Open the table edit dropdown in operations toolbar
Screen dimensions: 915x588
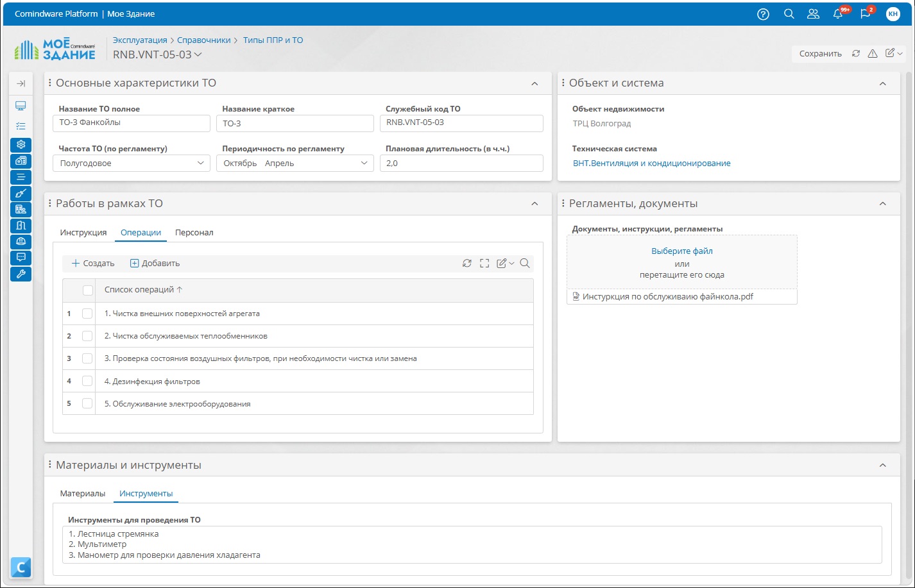click(506, 264)
